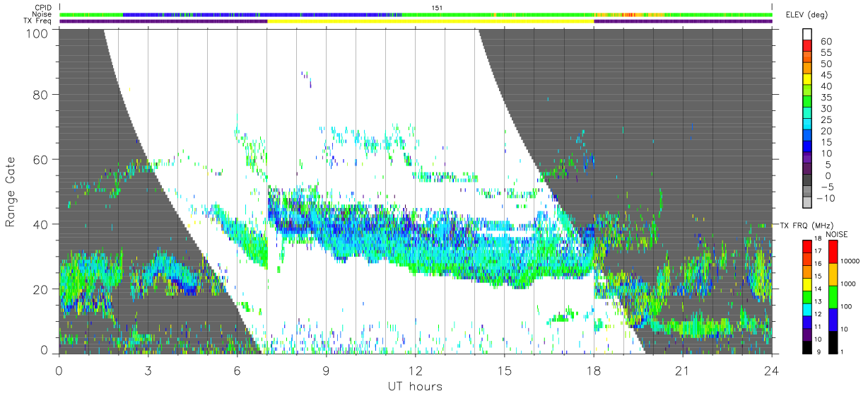Select the '30' label on the ELEV scale
The width and height of the screenshot is (868, 401).
826,109
